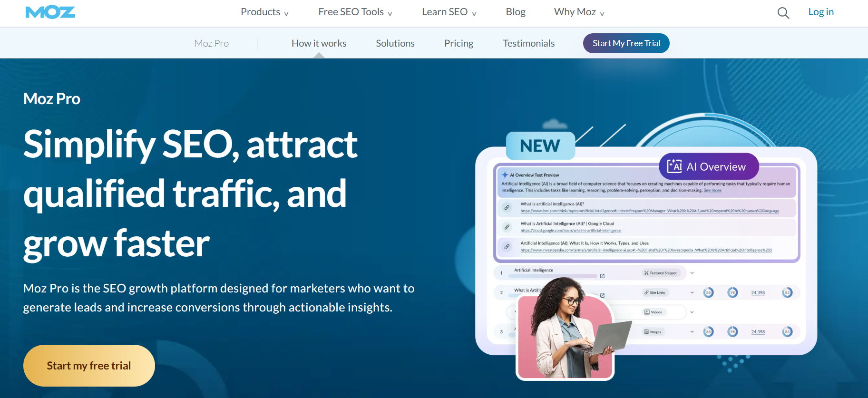Click 'What is artificial intelligence (AI)?' result title
Image resolution: width=868 pixels, height=398 pixels.
pyautogui.click(x=552, y=204)
